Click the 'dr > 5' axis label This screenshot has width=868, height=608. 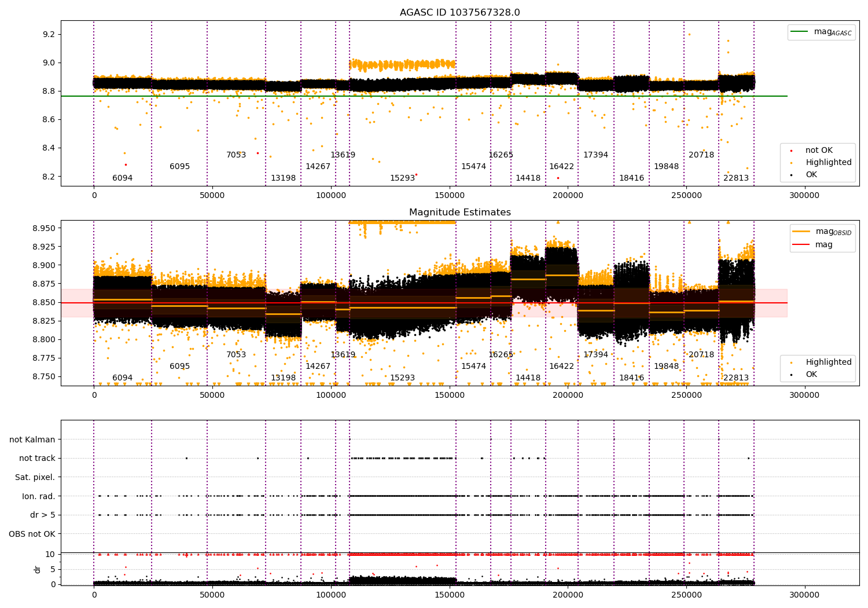click(43, 515)
